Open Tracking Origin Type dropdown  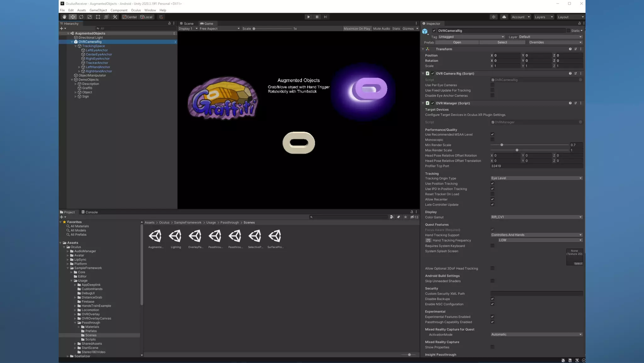[x=536, y=178]
